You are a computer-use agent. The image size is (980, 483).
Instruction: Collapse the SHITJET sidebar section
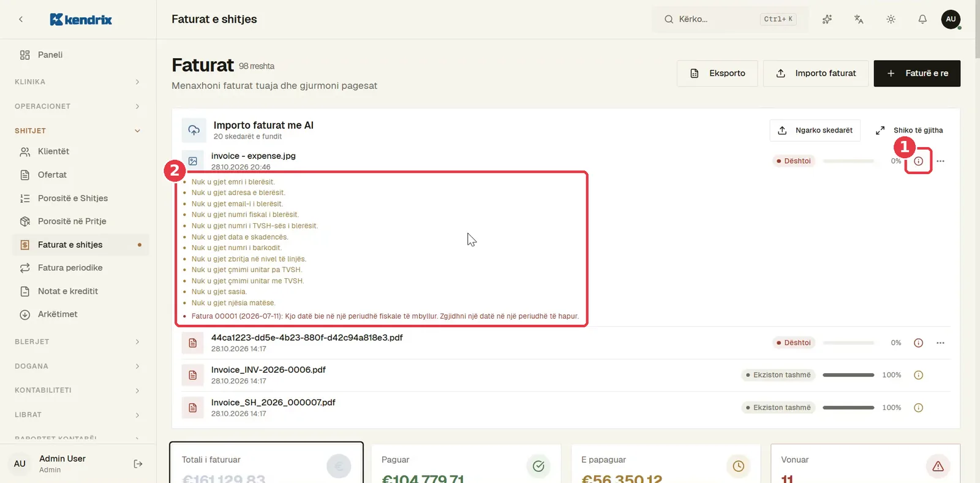[x=78, y=131]
